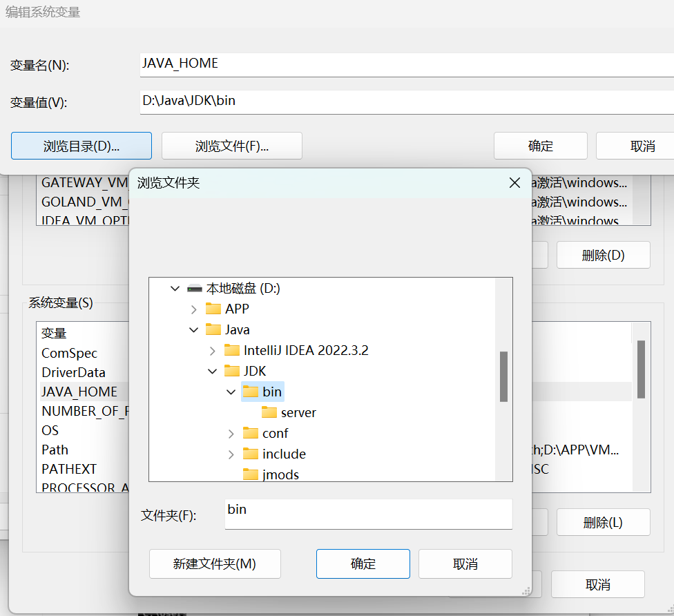Click the include folder icon
This screenshot has height=616, width=674.
pos(251,454)
